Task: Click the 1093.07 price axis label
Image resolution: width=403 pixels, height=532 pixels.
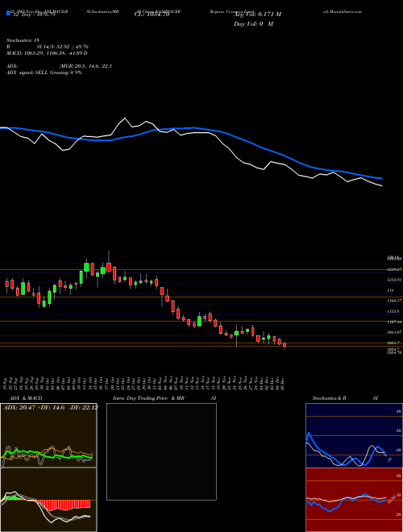Action: [x=395, y=332]
